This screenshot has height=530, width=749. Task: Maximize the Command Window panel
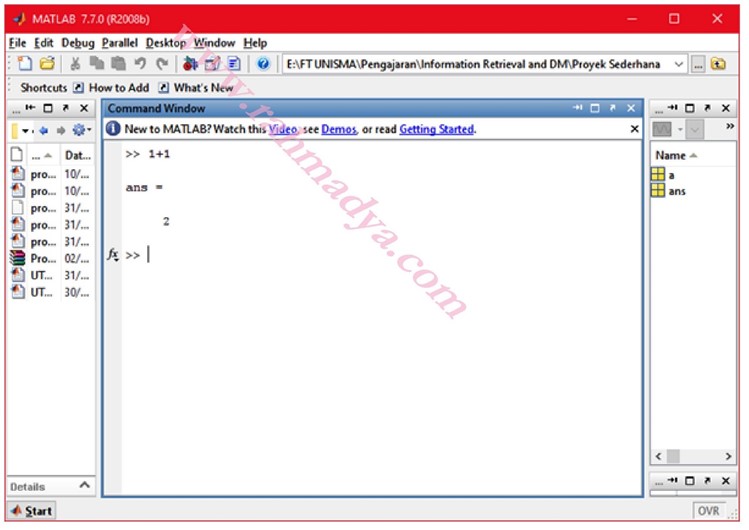click(x=594, y=108)
